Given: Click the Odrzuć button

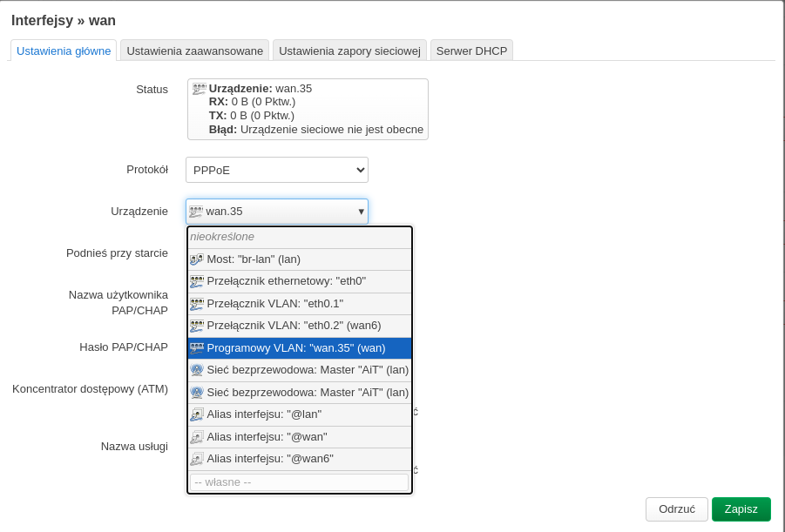Looking at the screenshot, I should click(676, 509).
